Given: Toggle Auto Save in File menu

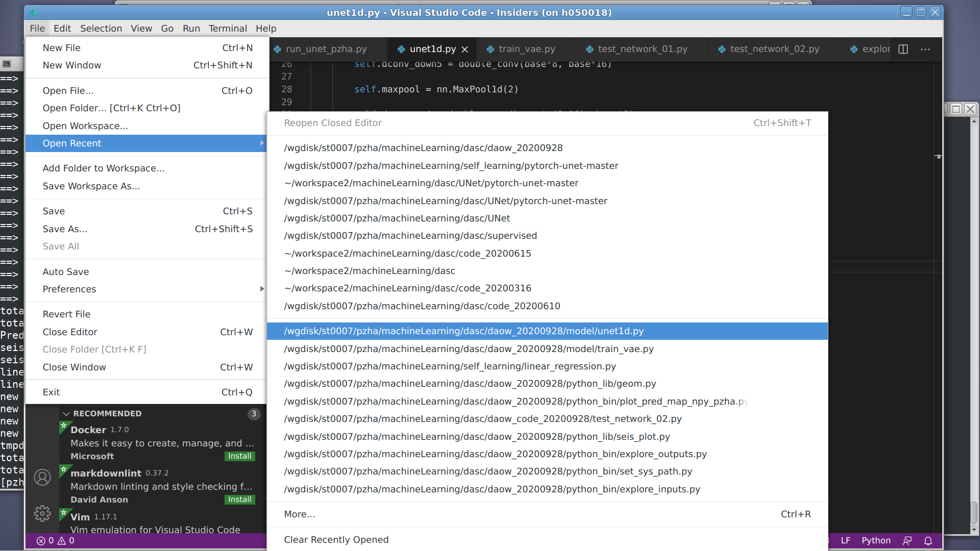Looking at the screenshot, I should [66, 272].
